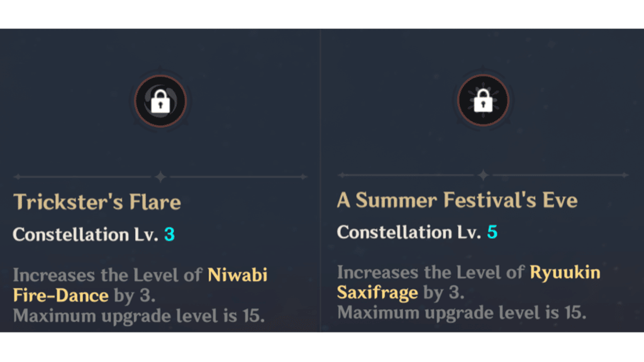Click the Maximum upgrade level text under Fire-Dance
Viewport: 644px width, 362px height.
click(x=139, y=316)
